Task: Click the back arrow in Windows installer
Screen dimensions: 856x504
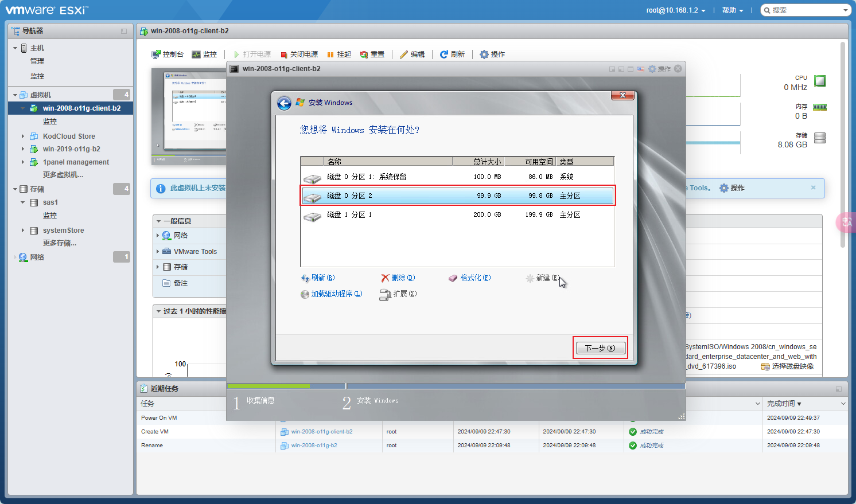Action: (284, 103)
